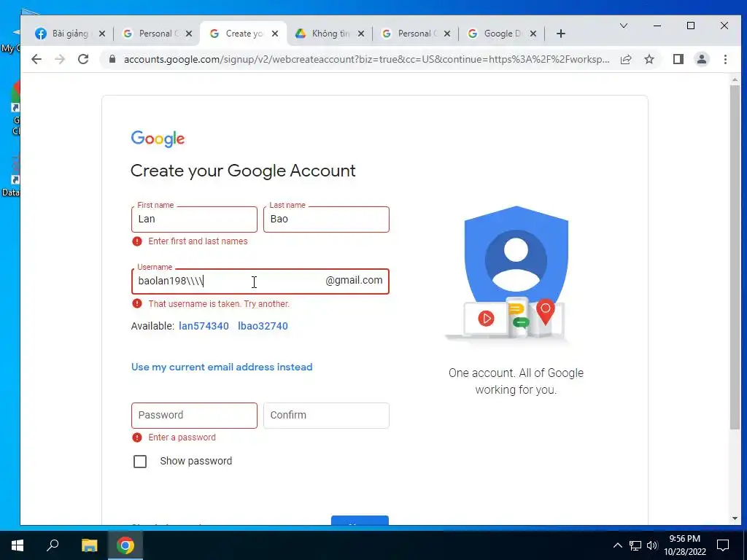
Task: Enable the Show password checkbox
Action: coord(140,462)
